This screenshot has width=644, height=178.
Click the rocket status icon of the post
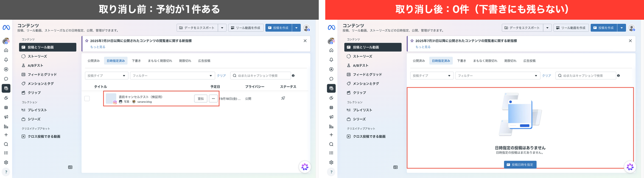pyautogui.click(x=283, y=98)
